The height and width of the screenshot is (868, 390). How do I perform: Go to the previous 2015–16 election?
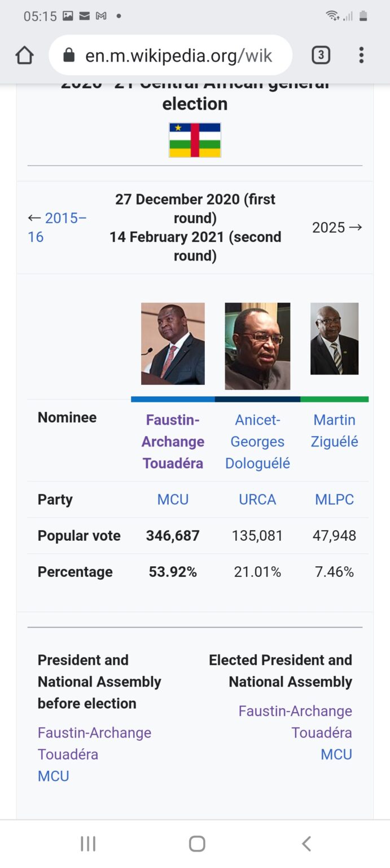[x=57, y=227]
